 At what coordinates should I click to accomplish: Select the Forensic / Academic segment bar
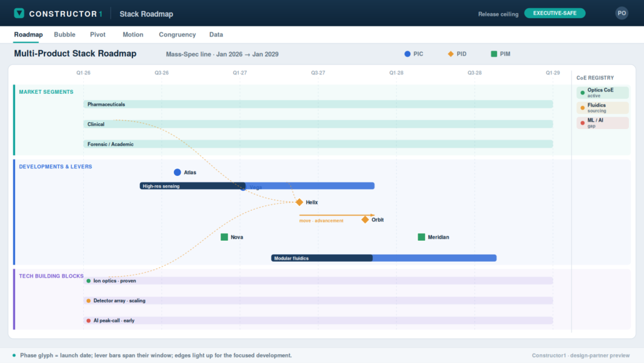(318, 145)
